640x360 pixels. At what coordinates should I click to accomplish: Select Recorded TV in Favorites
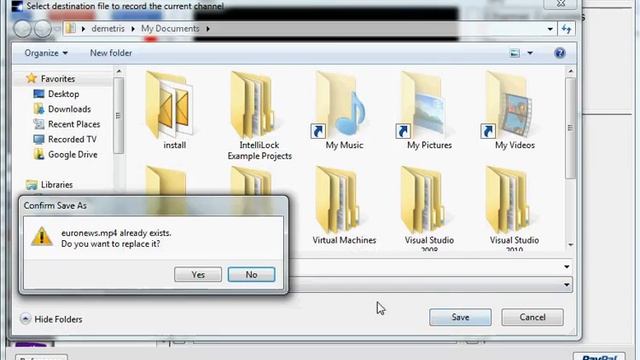coord(72,139)
